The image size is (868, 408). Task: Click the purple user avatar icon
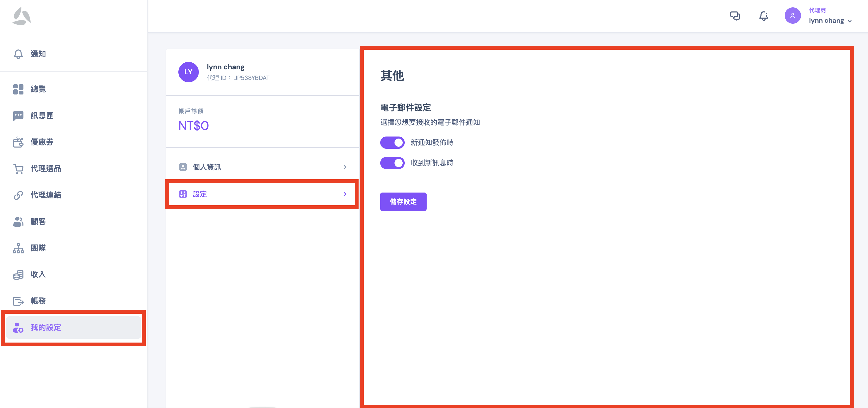pyautogui.click(x=792, y=16)
